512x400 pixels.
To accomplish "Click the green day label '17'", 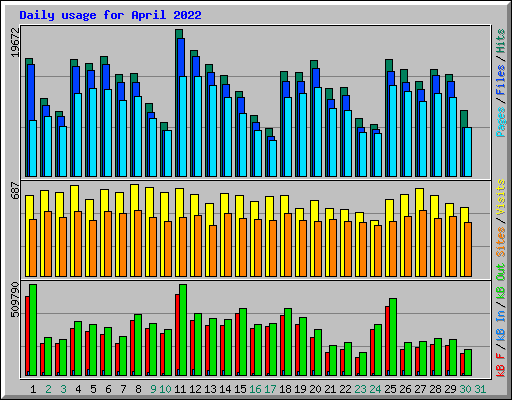I will tap(270, 389).
